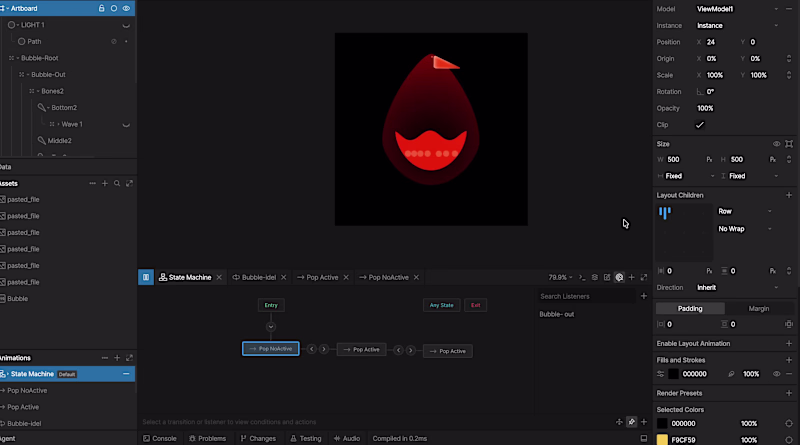Open the script terminal icon in timeline toolbar

point(582,277)
